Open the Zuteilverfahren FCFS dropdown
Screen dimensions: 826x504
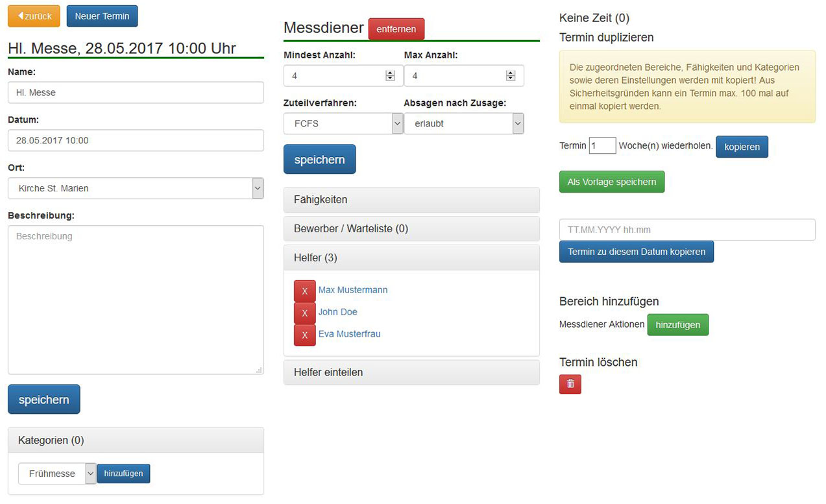343,123
